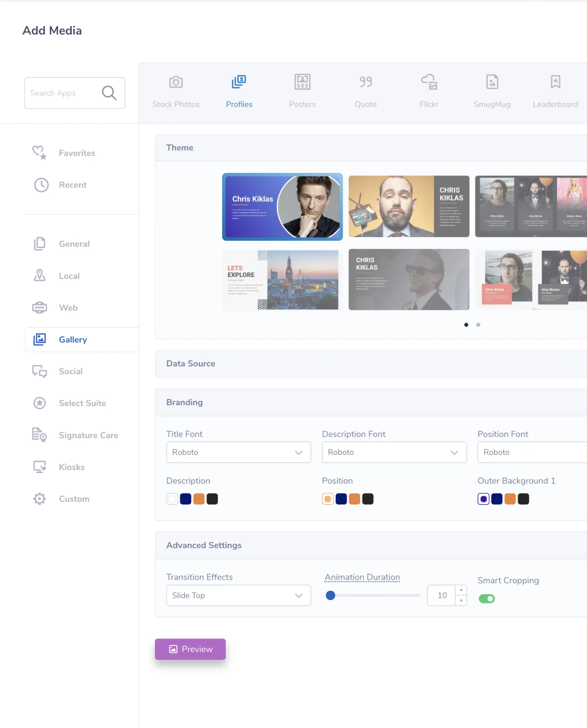The width and height of the screenshot is (587, 728).
Task: Pick black Outer Background 1 swatch
Action: coord(523,499)
